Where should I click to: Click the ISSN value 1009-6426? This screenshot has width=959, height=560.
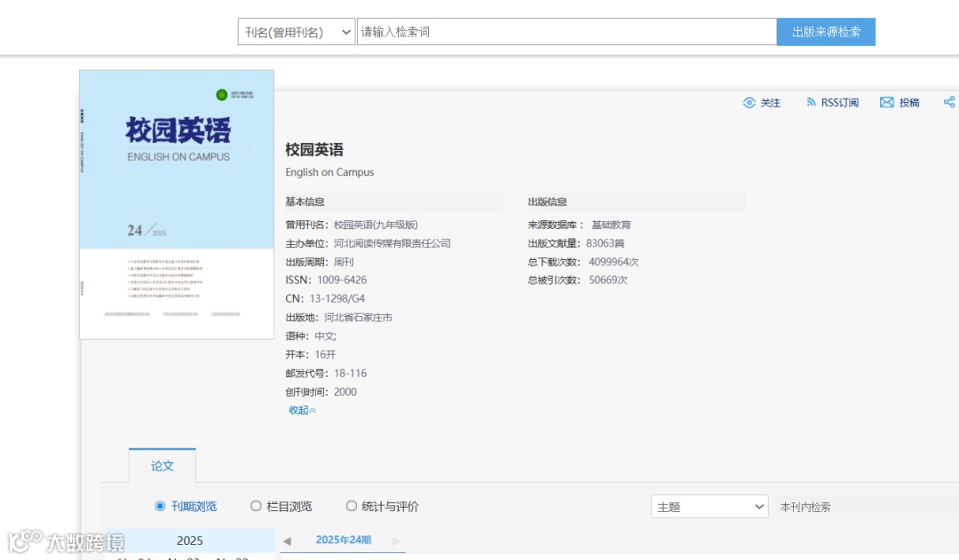342,280
